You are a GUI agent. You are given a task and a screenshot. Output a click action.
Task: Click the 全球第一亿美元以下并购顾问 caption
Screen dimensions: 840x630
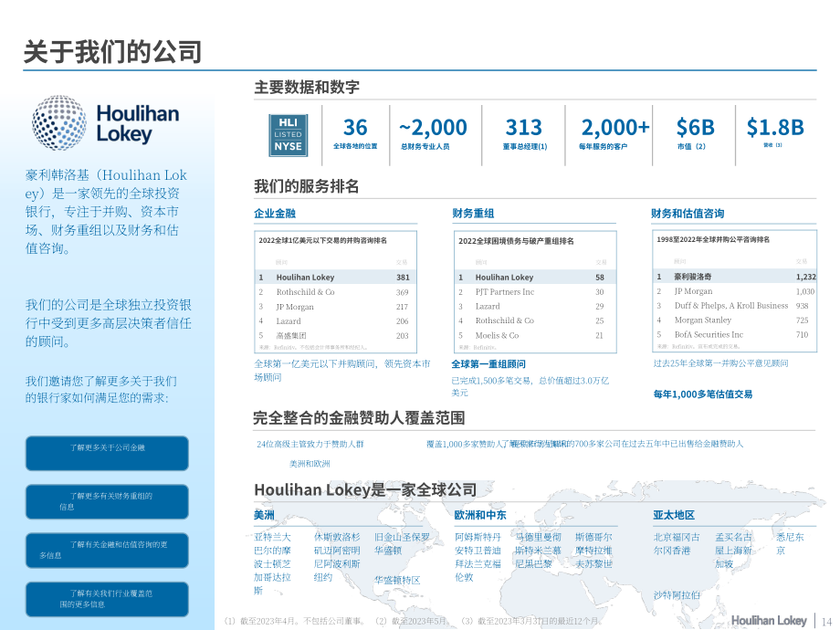341,370
